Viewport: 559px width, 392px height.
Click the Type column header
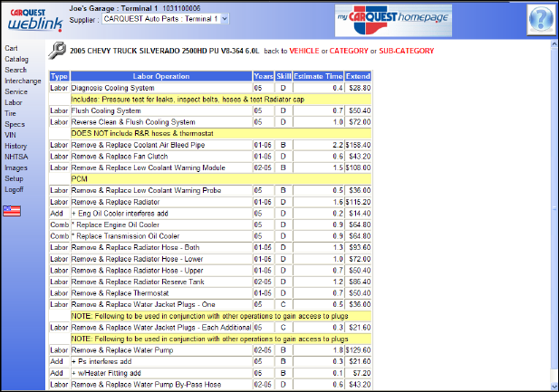(x=59, y=76)
